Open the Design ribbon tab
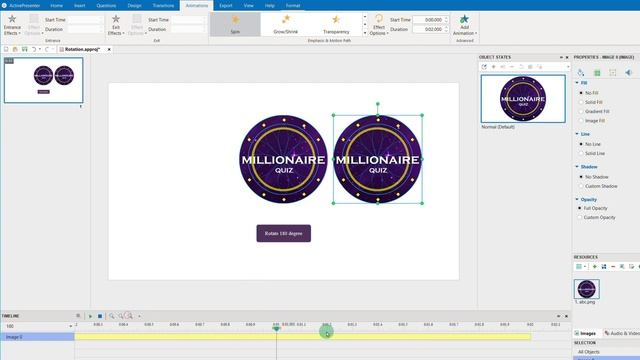 pyautogui.click(x=134, y=6)
